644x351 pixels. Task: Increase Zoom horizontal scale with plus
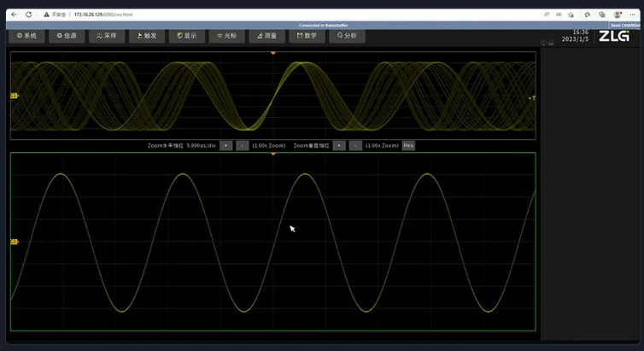tap(225, 146)
